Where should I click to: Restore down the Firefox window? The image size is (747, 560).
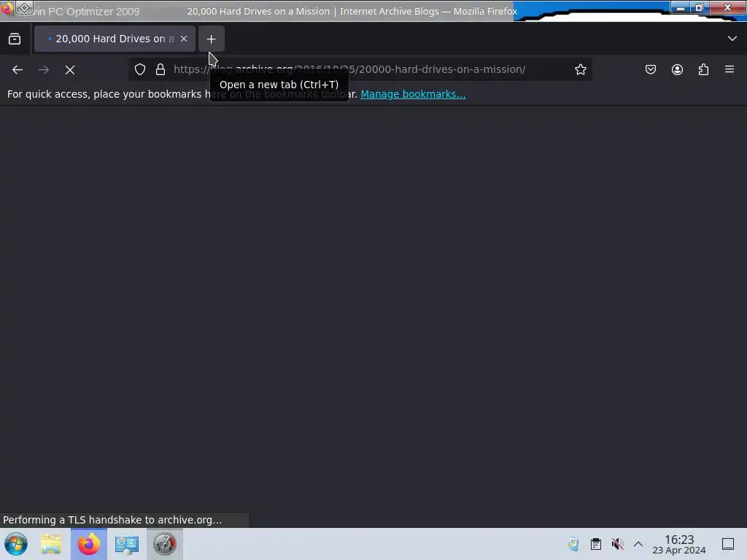(x=699, y=7)
